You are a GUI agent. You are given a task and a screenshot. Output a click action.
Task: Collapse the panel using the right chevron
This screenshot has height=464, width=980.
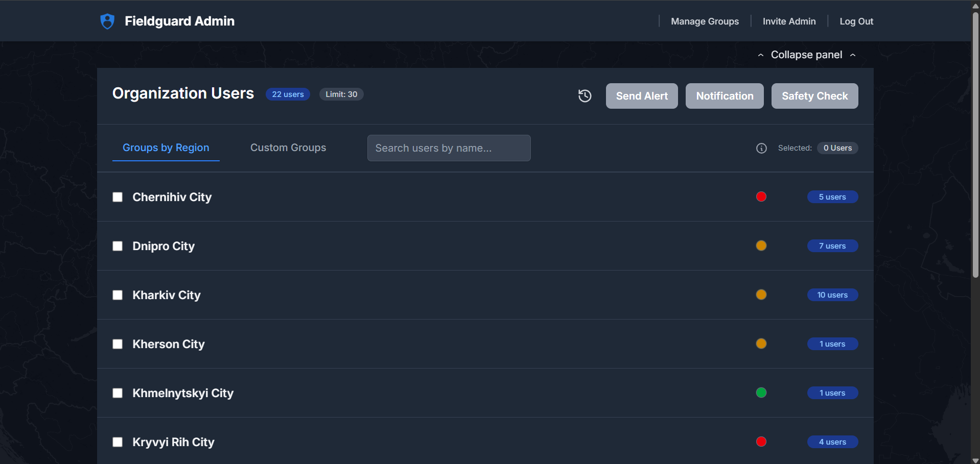coord(853,55)
